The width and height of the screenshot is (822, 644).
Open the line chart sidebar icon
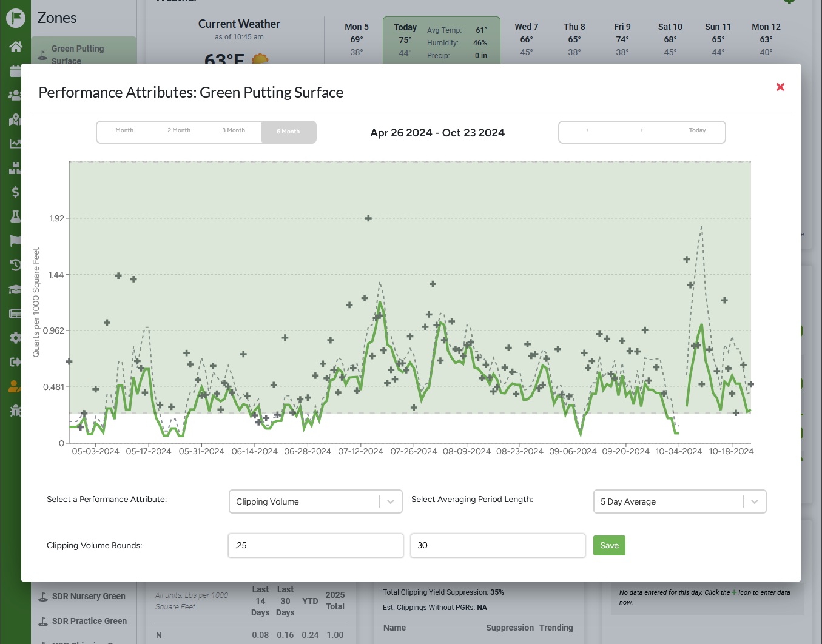point(16,144)
